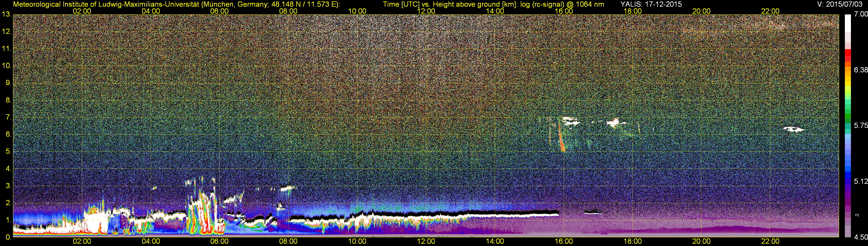Screen dimensions: 868x246
Task: Click the Meteorological Institute of Ludwig-Maximilians-Universität title text
Action: pyautogui.click(x=106, y=4)
